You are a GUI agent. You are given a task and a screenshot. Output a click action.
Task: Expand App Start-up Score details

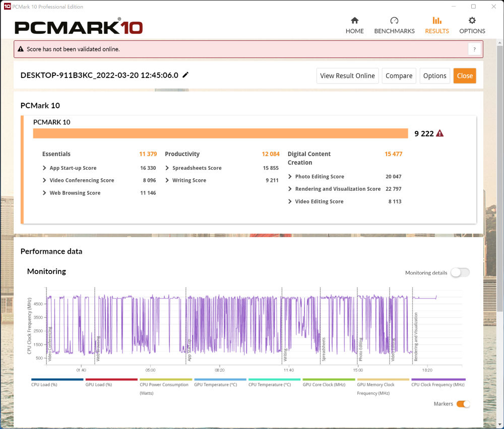(44, 168)
